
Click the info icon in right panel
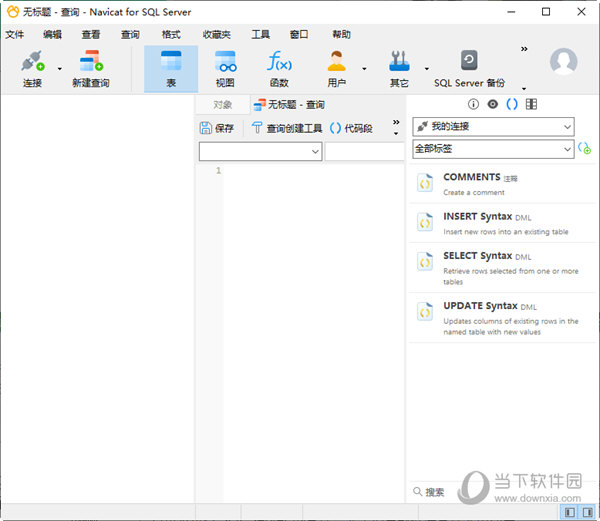[x=474, y=104]
